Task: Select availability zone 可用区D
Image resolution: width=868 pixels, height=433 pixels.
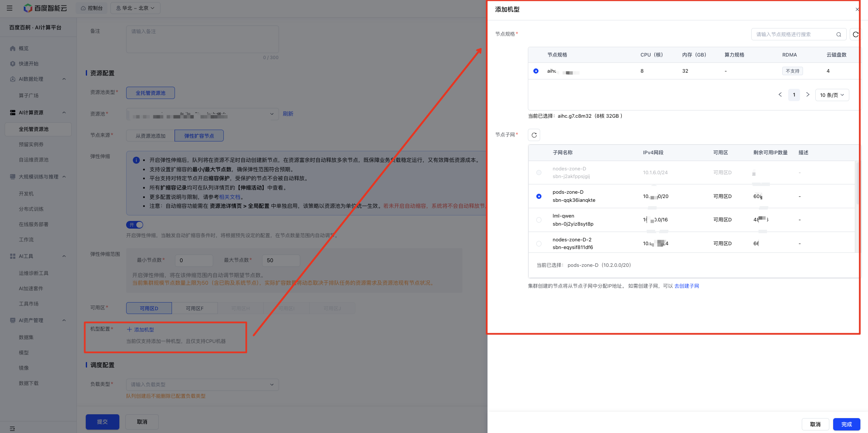Action: pos(149,308)
